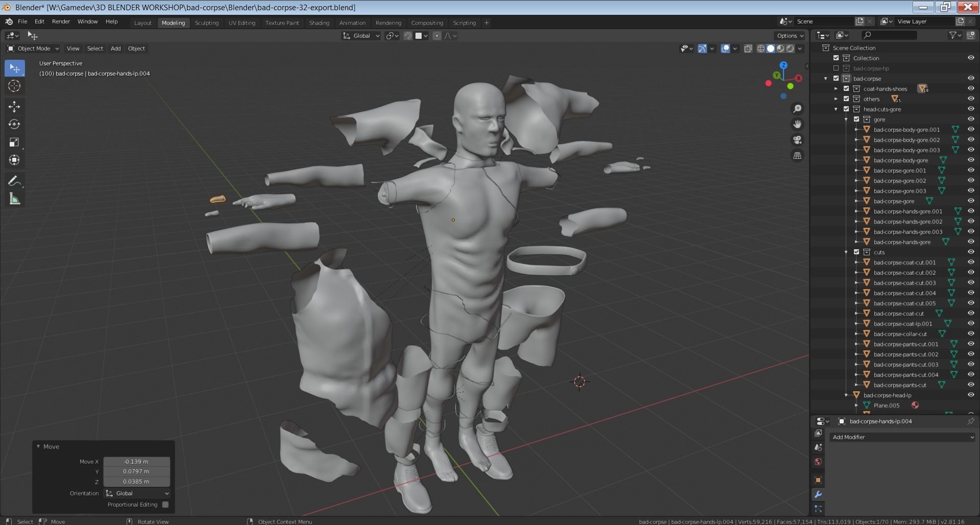This screenshot has height=525, width=980.
Task: Click the Pan view hand icon
Action: point(797,124)
